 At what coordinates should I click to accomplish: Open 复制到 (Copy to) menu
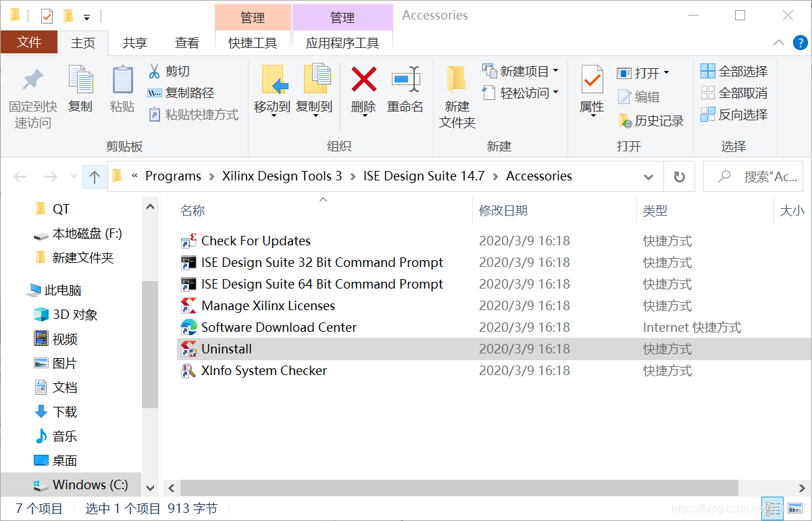point(314,92)
